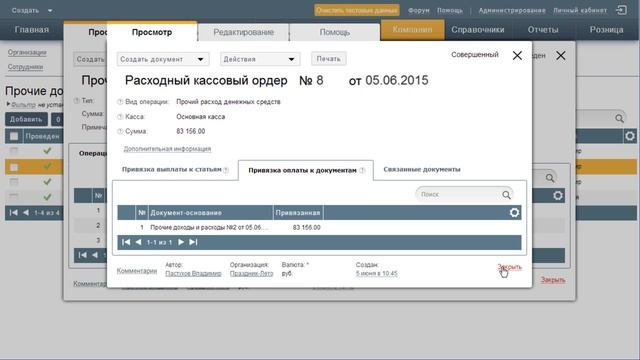Click help icon beside 'Привязка оплаты к документам'
The image size is (640, 360).
pos(362,170)
